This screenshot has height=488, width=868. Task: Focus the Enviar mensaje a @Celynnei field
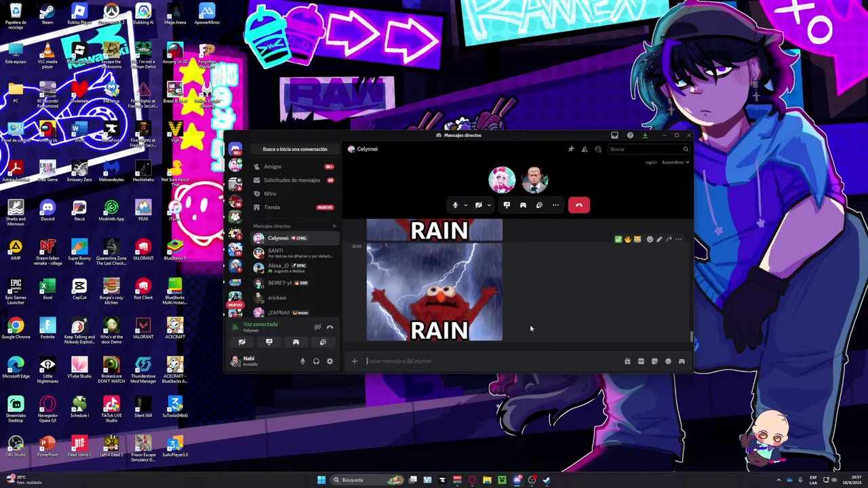pos(492,361)
